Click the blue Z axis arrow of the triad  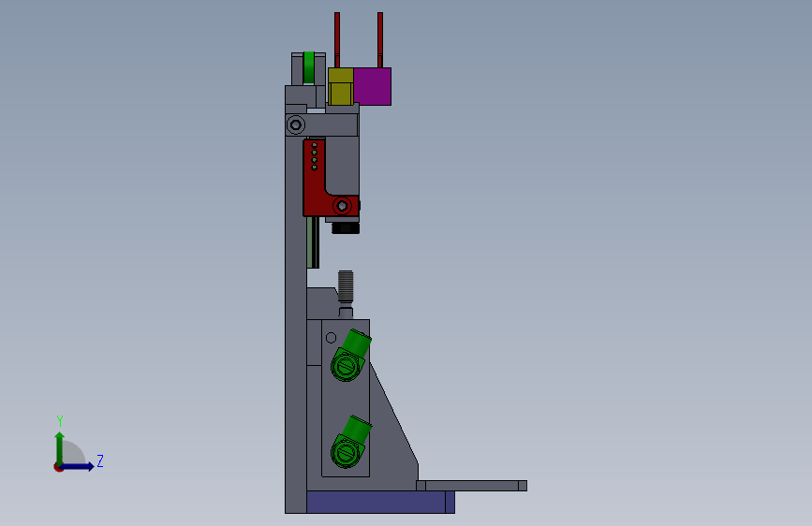(x=78, y=466)
